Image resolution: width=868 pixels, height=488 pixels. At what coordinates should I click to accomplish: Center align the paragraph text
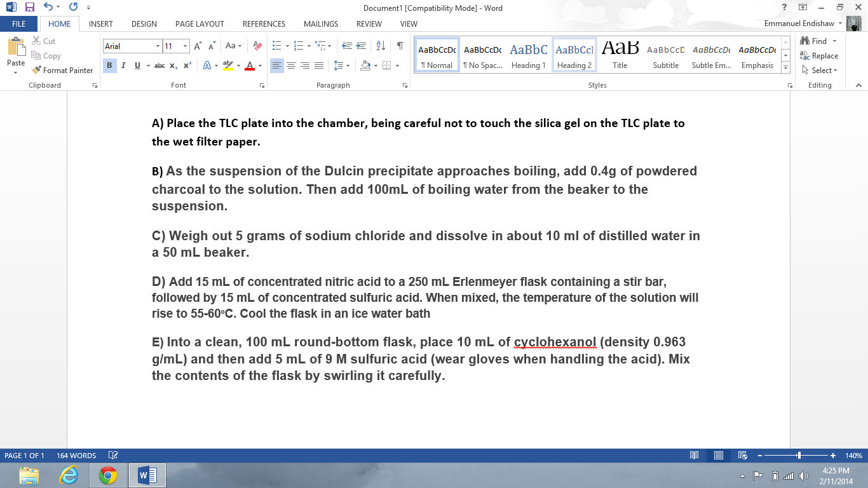click(x=291, y=65)
